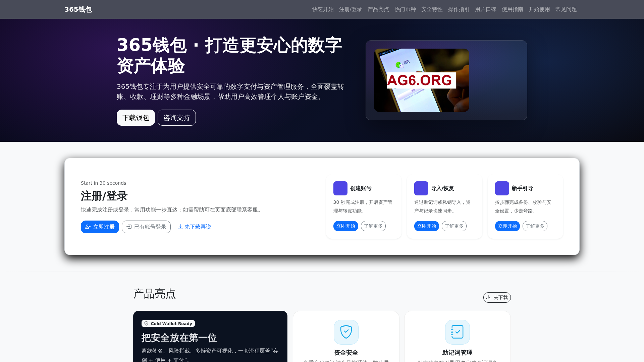Open 开始使用 nav item

539,9
